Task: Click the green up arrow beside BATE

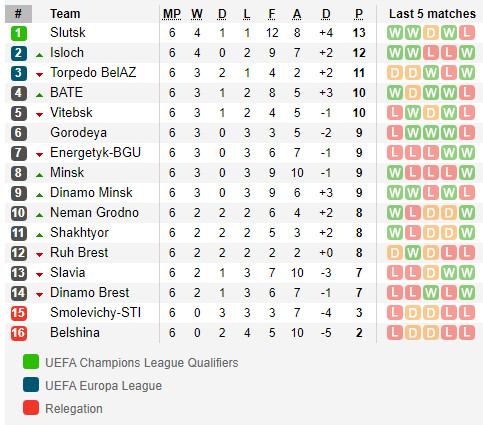Action: 39,95
